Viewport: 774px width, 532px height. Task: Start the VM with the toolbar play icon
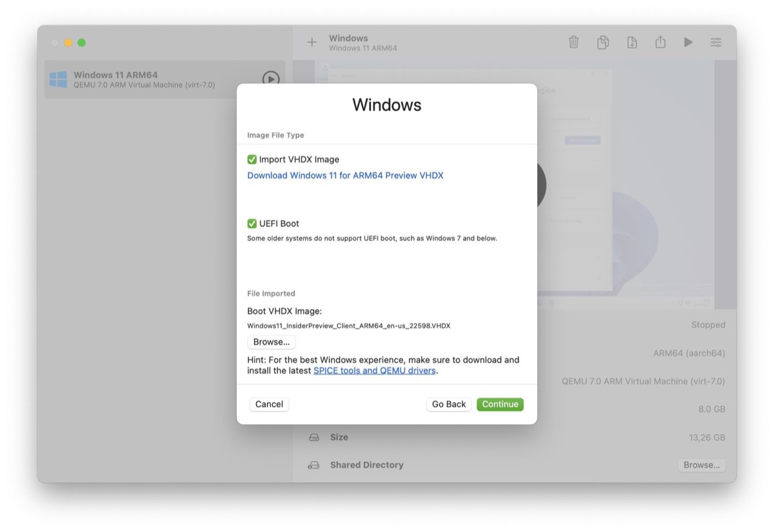point(688,43)
